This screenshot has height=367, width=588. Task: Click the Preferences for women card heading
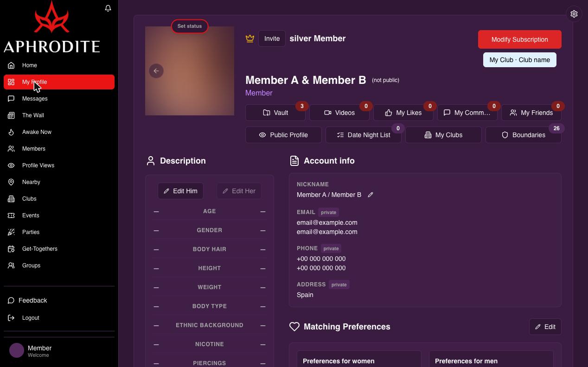pos(339,361)
